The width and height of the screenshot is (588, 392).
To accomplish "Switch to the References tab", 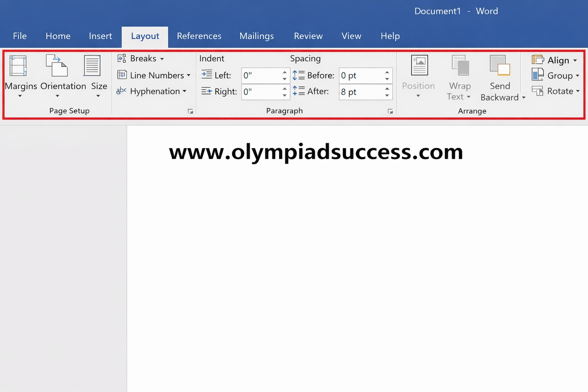I will tap(199, 36).
